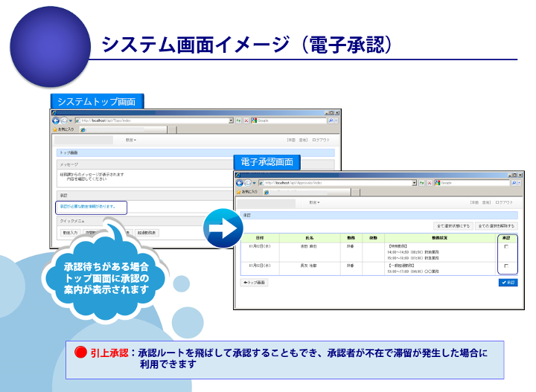Image resolution: width=536 pixels, height=392 pixels.
Task: Click the ←トップ画面 back button
Action: pos(255,283)
